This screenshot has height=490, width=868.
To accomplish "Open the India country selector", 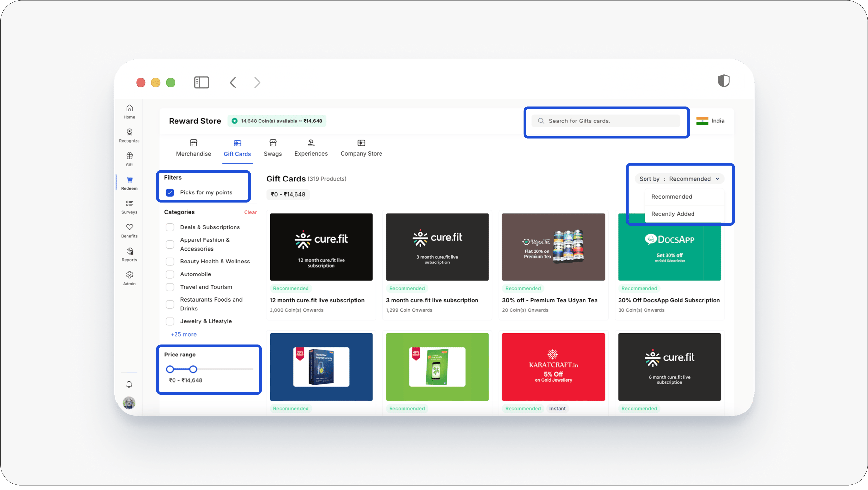I will coord(710,121).
